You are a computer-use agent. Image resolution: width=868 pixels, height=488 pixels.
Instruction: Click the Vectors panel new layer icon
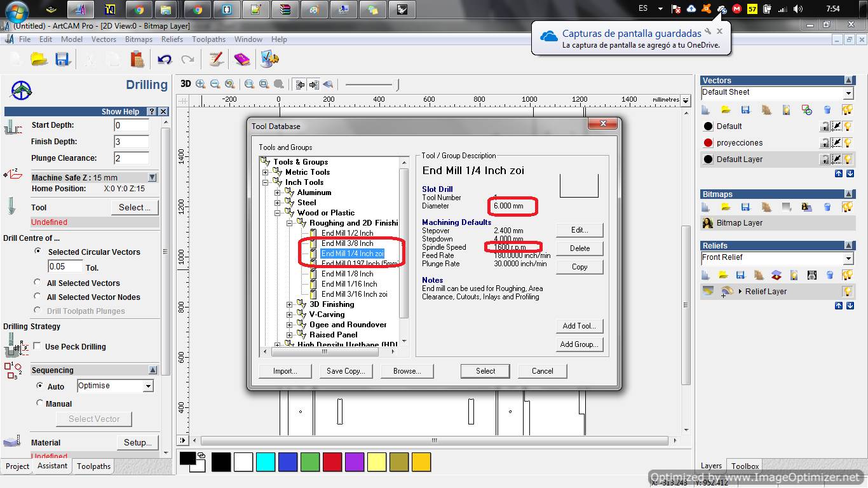706,110
